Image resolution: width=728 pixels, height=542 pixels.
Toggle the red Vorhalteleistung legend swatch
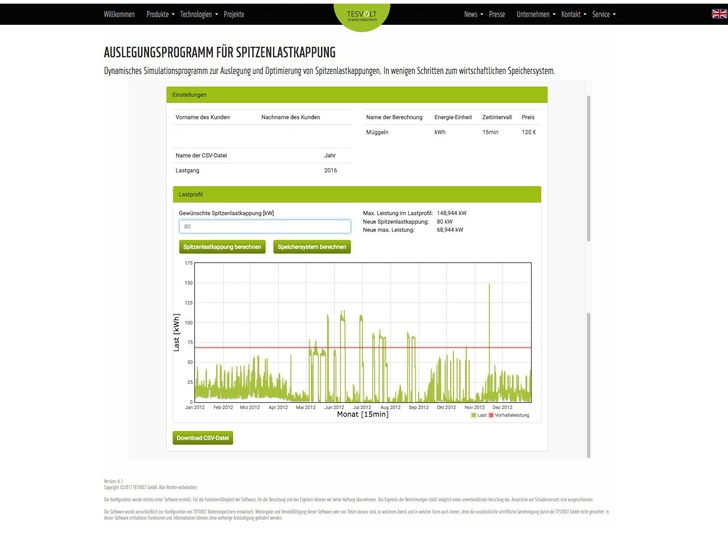coord(491,415)
